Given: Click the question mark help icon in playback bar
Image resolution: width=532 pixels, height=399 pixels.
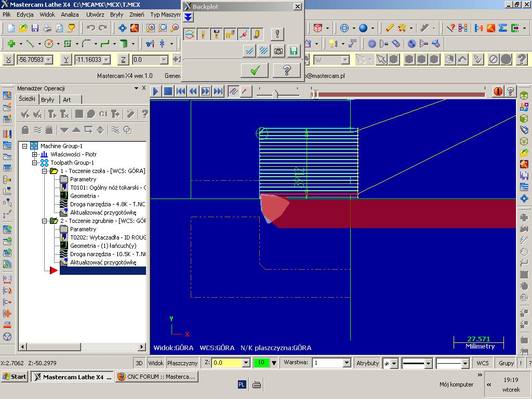Looking at the screenshot, I should [511, 91].
